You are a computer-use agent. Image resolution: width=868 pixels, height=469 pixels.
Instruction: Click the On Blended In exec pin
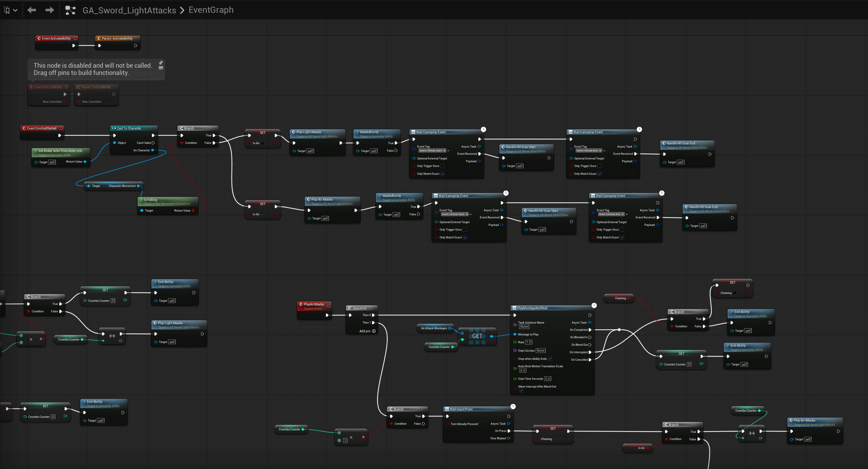pyautogui.click(x=590, y=337)
